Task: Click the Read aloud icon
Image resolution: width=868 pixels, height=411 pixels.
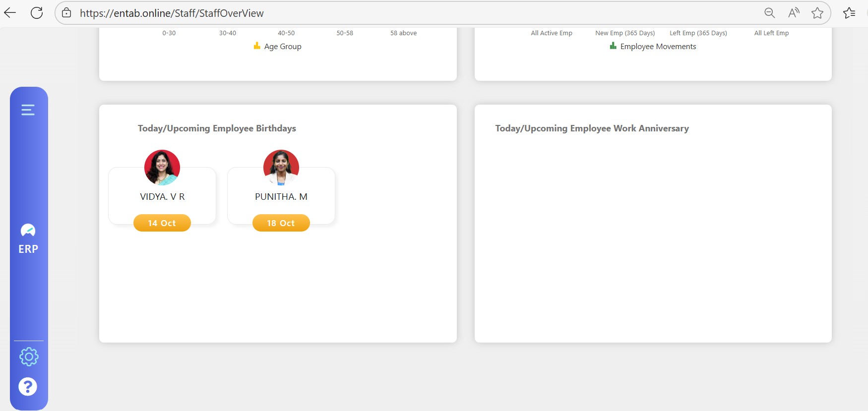Action: pyautogui.click(x=794, y=13)
